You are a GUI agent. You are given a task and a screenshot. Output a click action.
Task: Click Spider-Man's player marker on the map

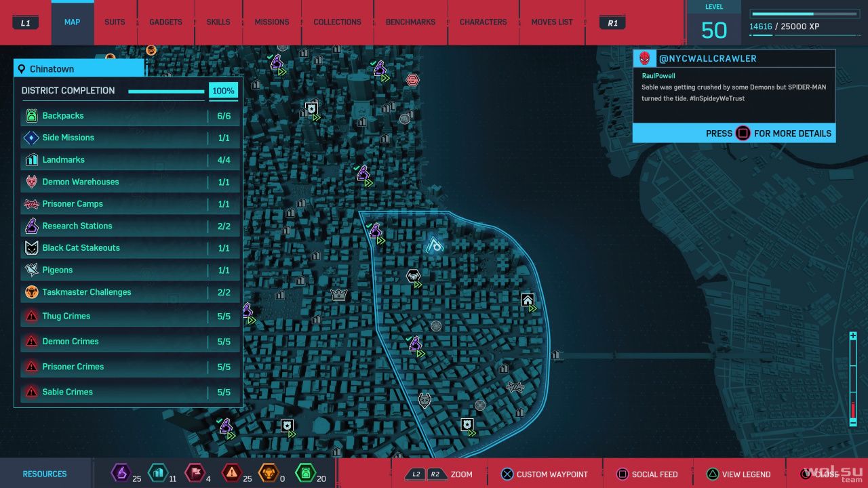click(435, 244)
